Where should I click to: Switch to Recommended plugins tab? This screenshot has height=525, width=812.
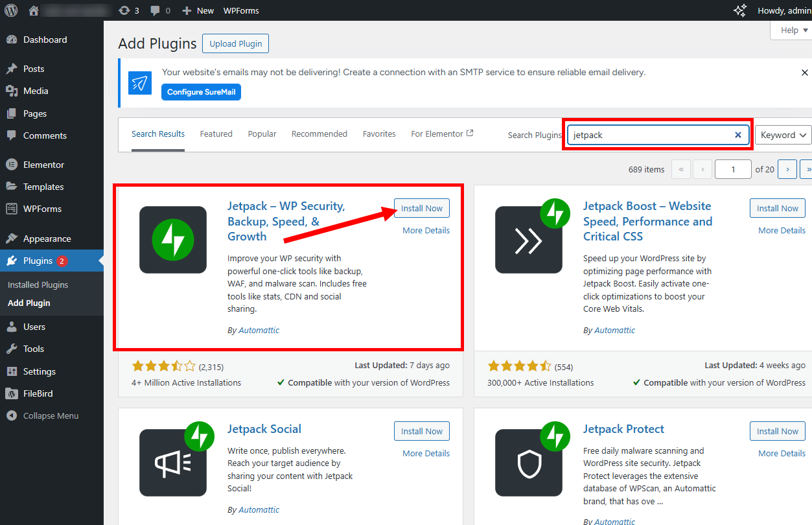(x=319, y=134)
